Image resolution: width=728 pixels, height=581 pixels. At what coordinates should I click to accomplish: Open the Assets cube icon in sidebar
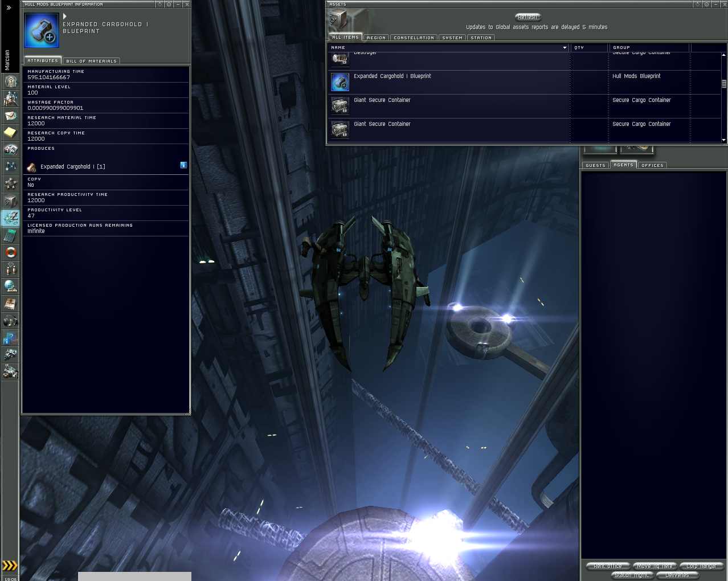pyautogui.click(x=10, y=201)
